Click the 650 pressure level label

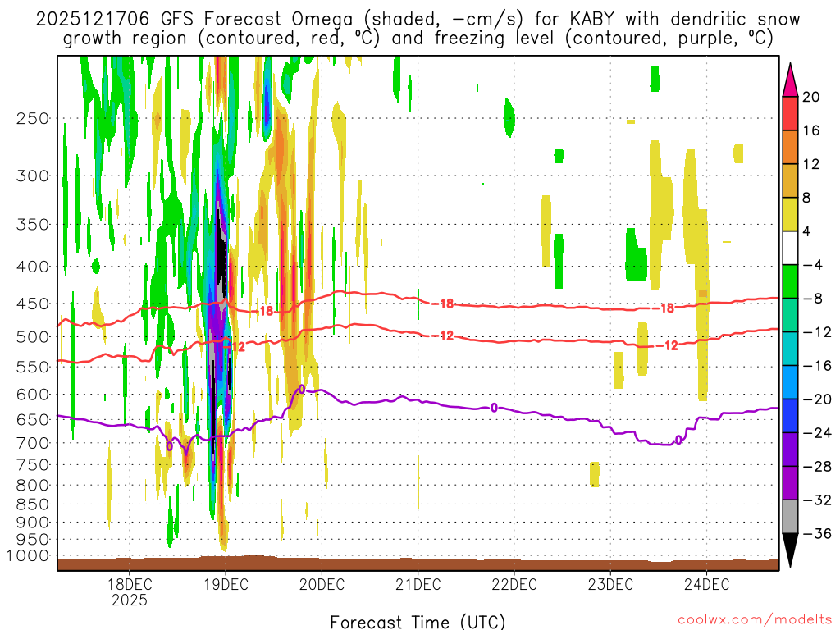point(33,419)
